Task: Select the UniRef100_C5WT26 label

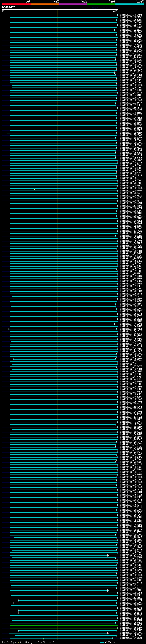Action: 131,319
